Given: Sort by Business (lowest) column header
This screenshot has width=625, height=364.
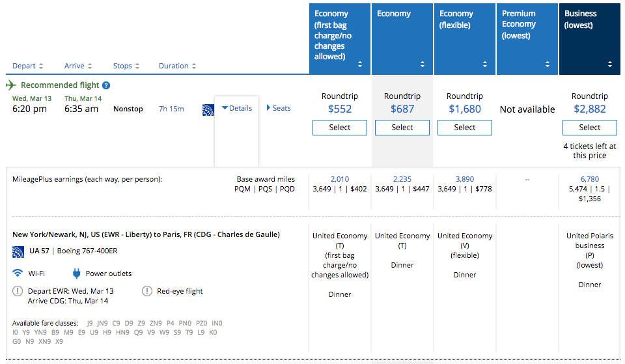Looking at the screenshot, I should coord(589,39).
